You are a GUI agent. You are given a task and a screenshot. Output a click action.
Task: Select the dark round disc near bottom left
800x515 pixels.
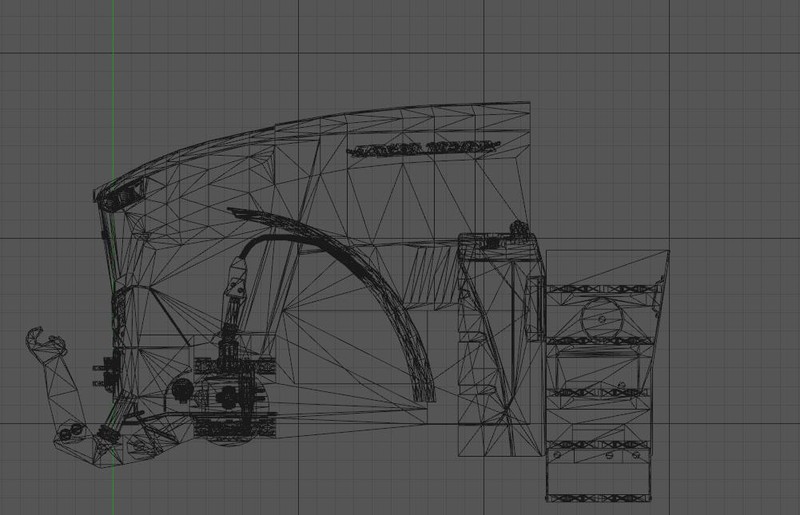pyautogui.click(x=182, y=389)
